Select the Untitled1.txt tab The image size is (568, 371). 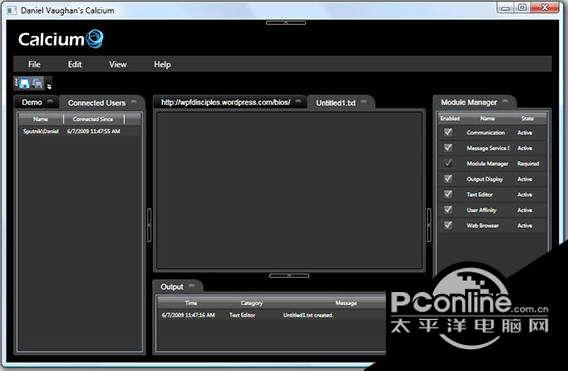point(336,103)
